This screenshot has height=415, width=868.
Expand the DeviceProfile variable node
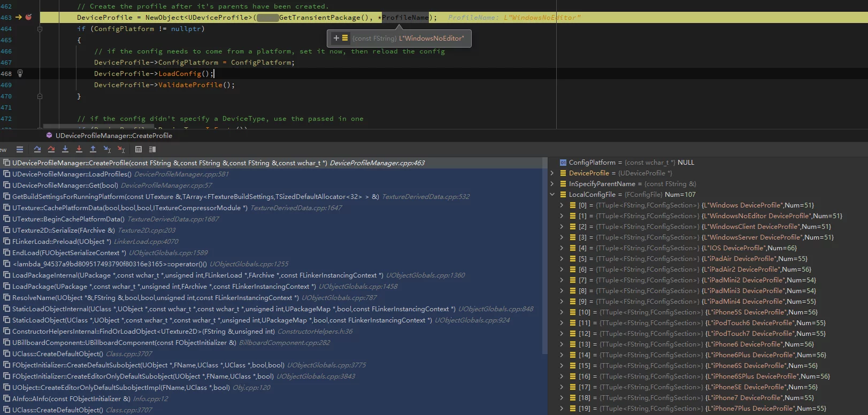coord(552,173)
